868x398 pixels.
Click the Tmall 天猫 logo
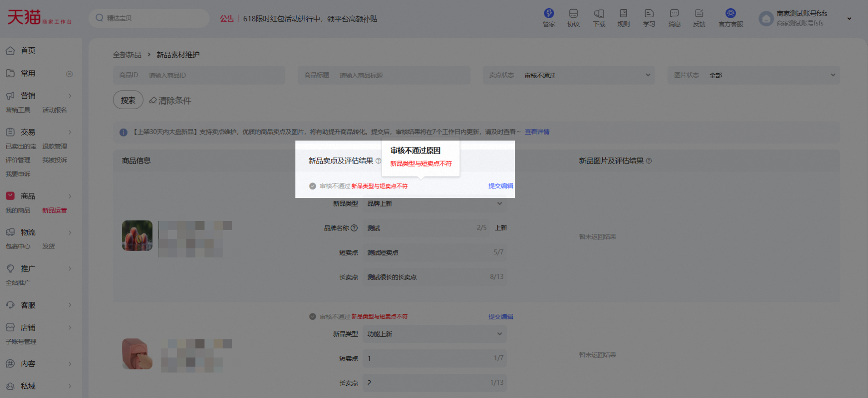[39, 17]
